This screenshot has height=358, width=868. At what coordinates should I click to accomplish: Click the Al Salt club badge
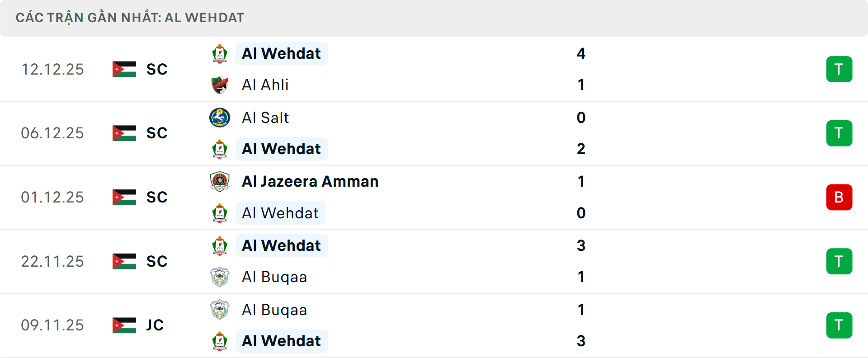[220, 118]
